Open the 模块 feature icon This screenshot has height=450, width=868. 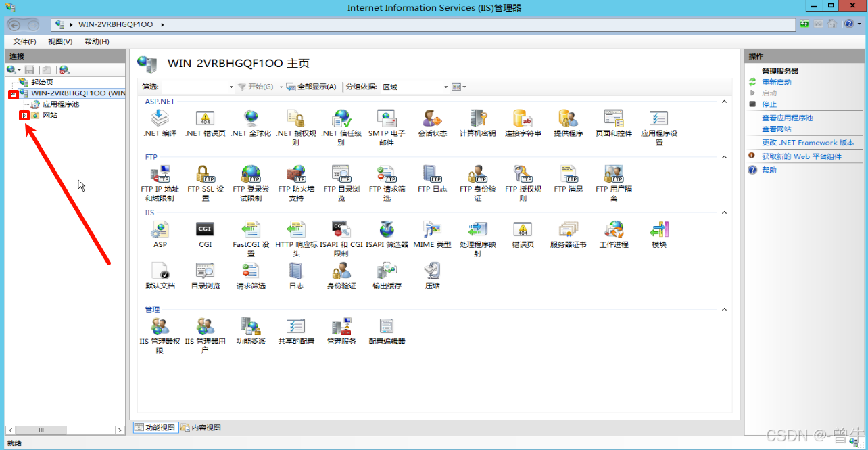(x=659, y=234)
